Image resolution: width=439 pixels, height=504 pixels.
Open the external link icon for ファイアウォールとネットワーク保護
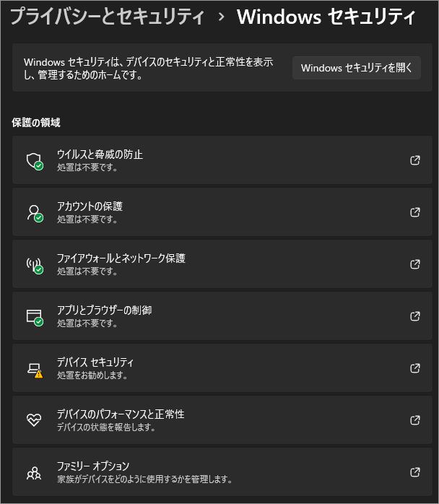(415, 264)
